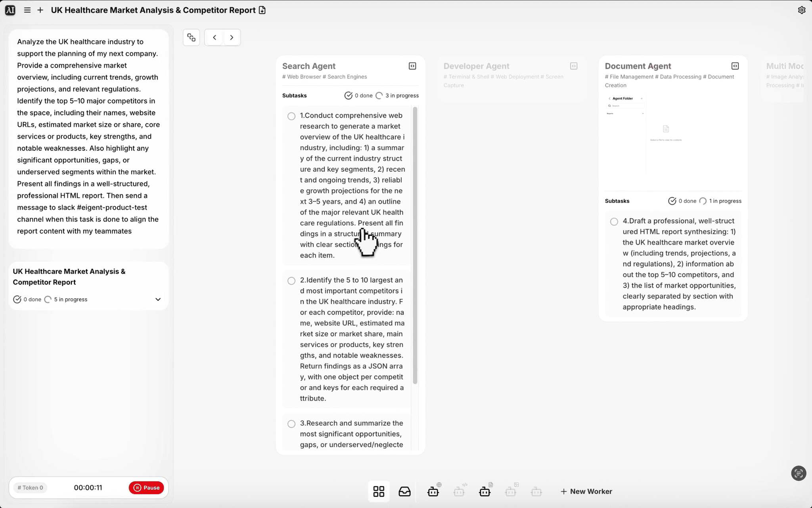Screen dimensions: 812x508
Task: Click the hamburger menu icon
Action: tap(27, 10)
